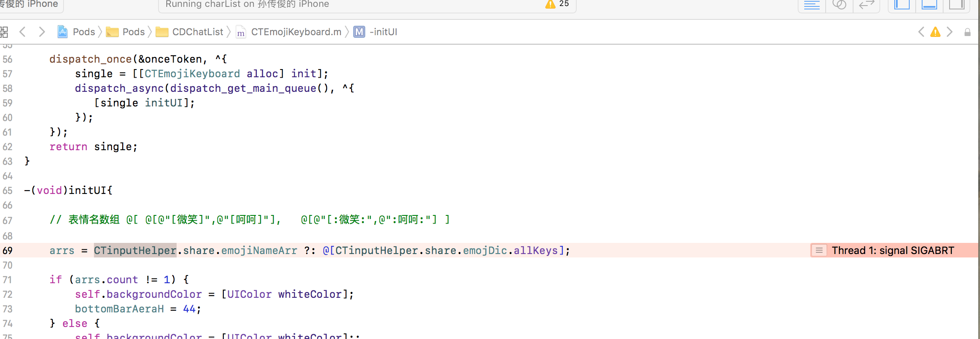
Task: Click arrs.count in the if statement
Action: 107,280
